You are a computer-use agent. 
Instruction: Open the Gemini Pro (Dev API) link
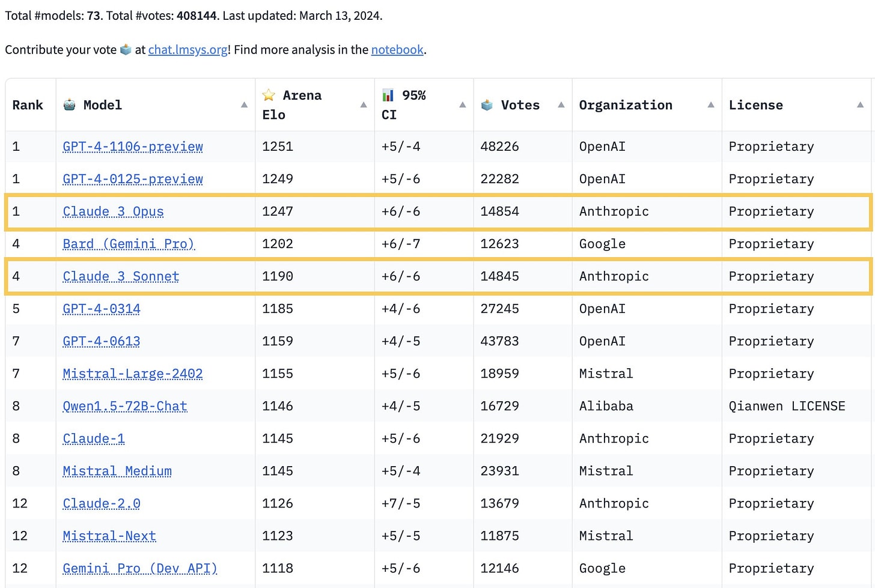coord(140,568)
